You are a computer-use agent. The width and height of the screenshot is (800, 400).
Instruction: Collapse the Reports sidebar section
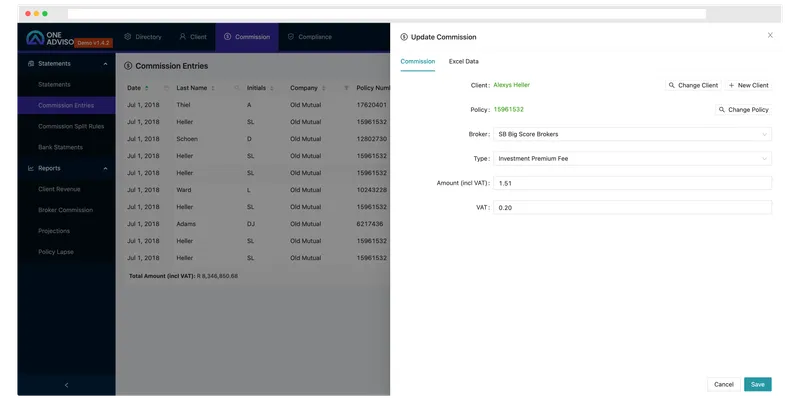click(x=106, y=168)
